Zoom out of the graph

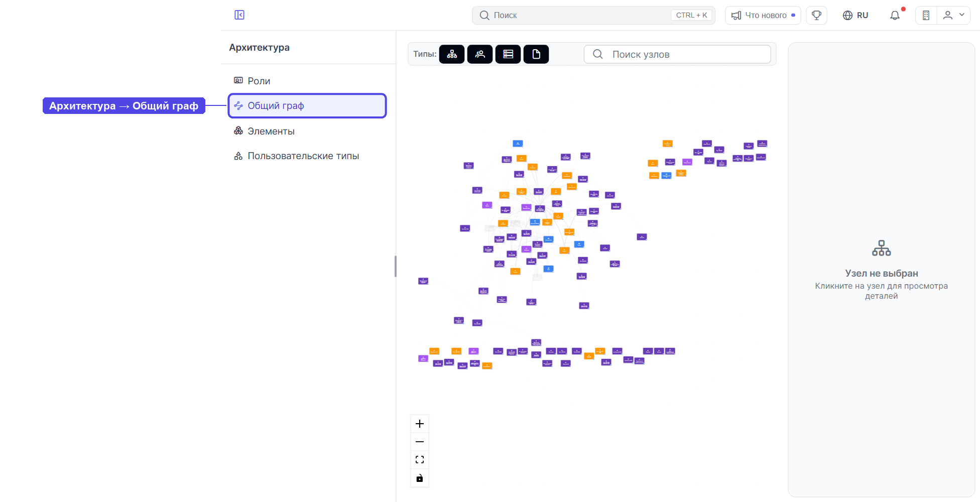pos(420,442)
